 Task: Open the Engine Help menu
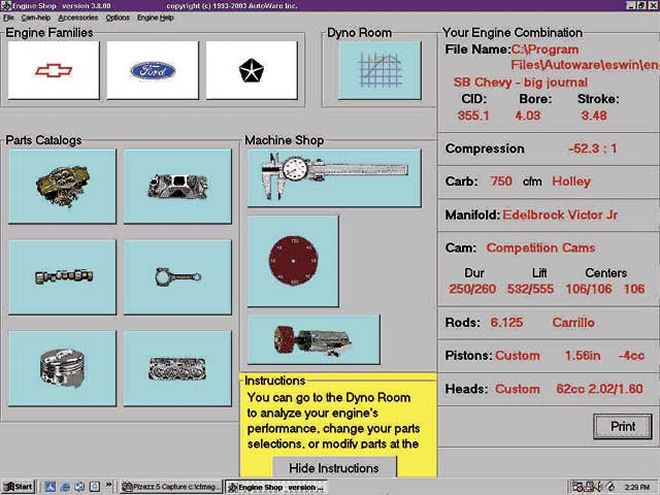(155, 18)
